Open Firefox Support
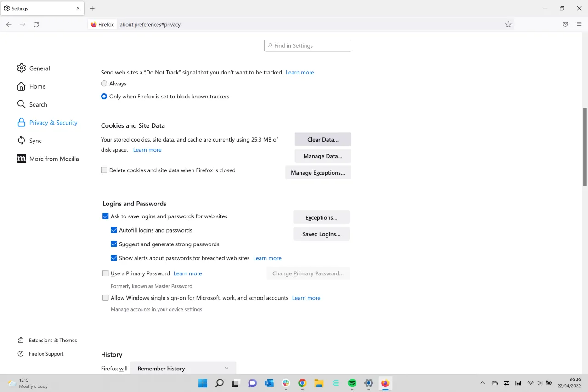The height and width of the screenshot is (392, 588). [41, 354]
